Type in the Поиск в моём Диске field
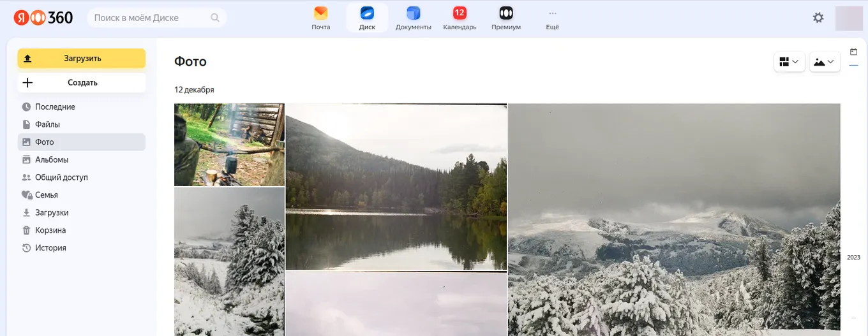Viewport: 868px width, 336px height. (150, 18)
